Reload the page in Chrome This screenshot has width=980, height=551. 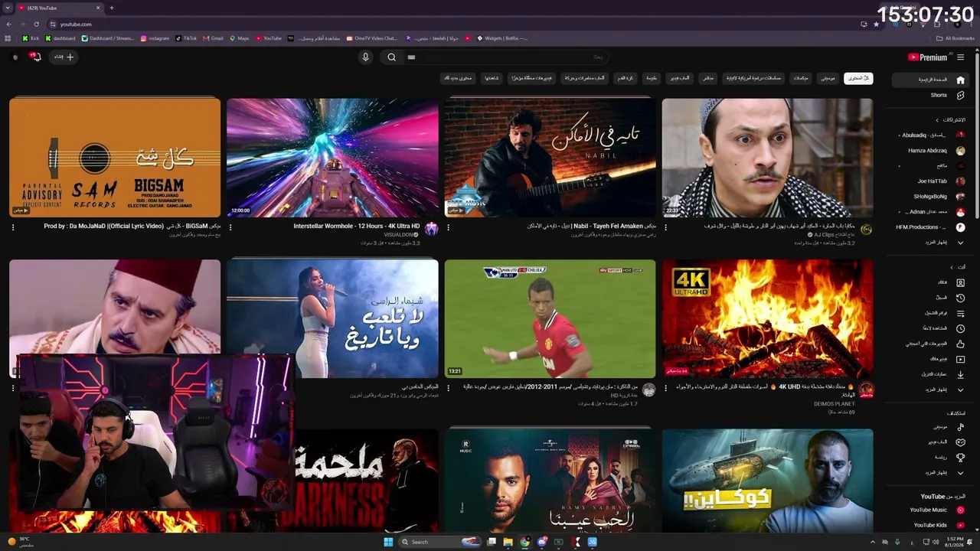[36, 24]
